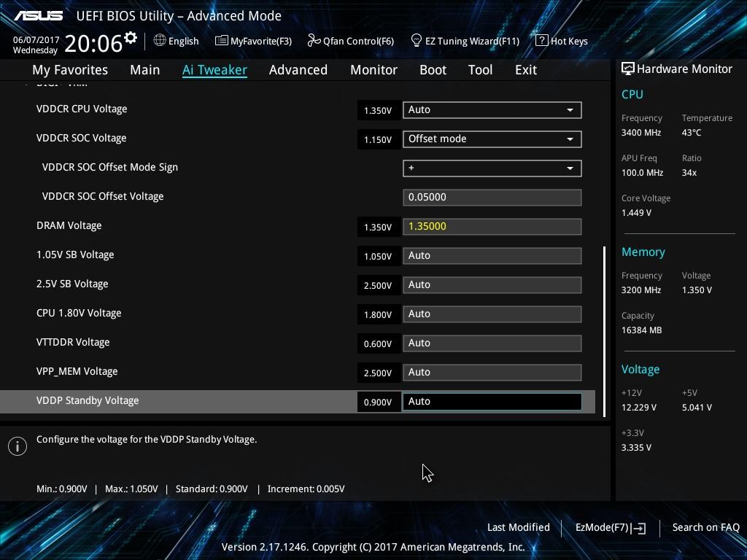Select the VTTDDR Voltage row label
The height and width of the screenshot is (560, 747).
[73, 343]
